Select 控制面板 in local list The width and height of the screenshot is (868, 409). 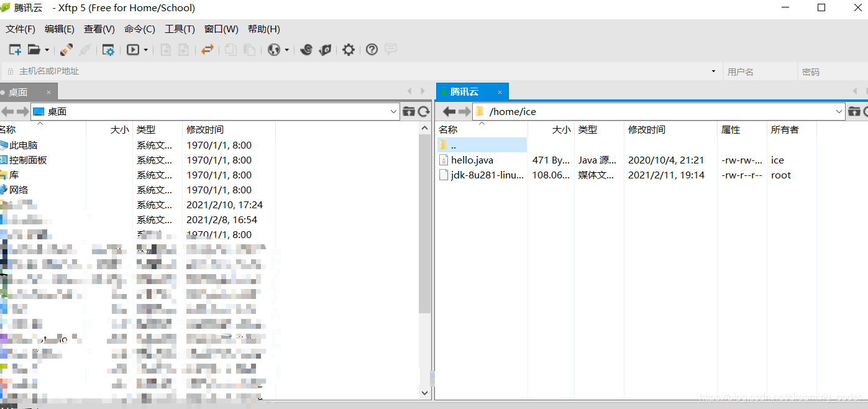pyautogui.click(x=28, y=160)
